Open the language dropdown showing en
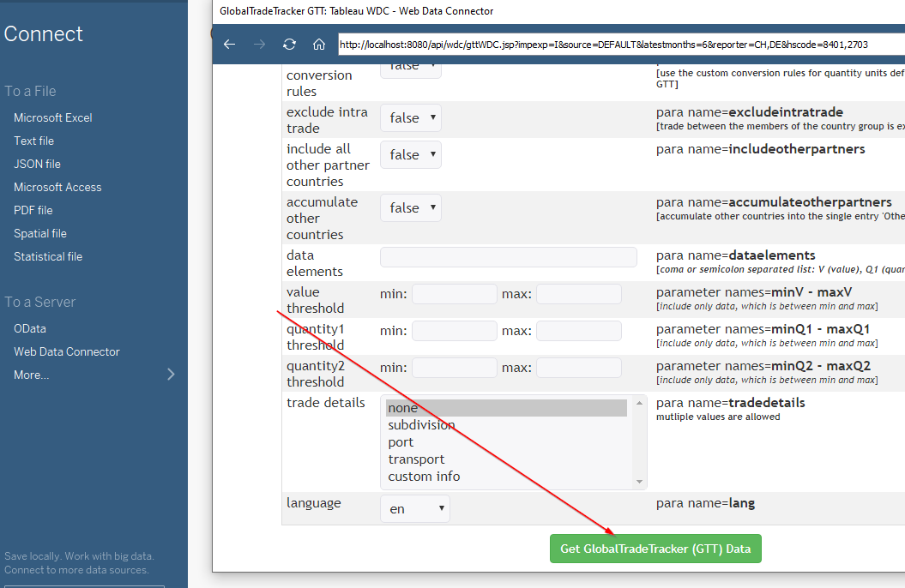Screen dimensions: 905x588 click(415, 508)
